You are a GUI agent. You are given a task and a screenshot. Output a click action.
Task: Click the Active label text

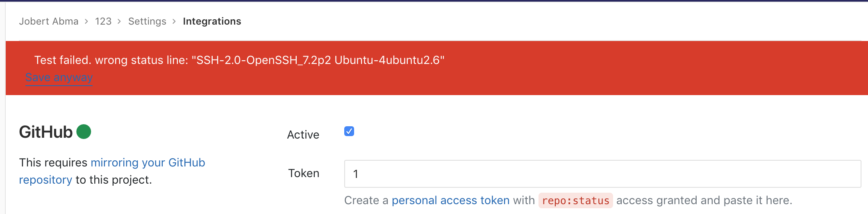pyautogui.click(x=303, y=135)
